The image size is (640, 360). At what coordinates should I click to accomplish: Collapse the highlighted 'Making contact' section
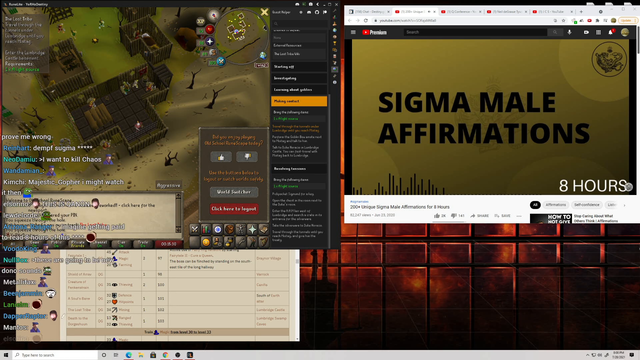299,101
